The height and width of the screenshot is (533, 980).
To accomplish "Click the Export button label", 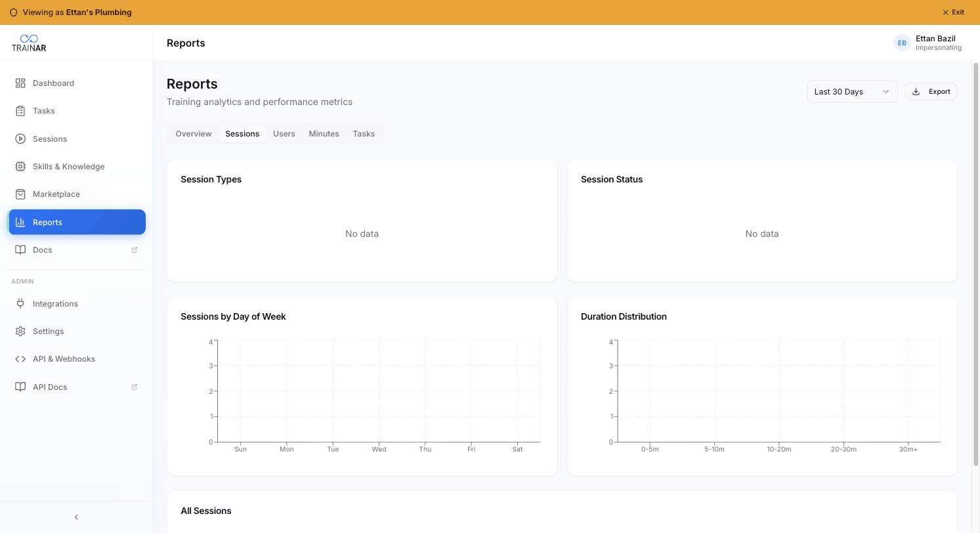I will coord(939,92).
